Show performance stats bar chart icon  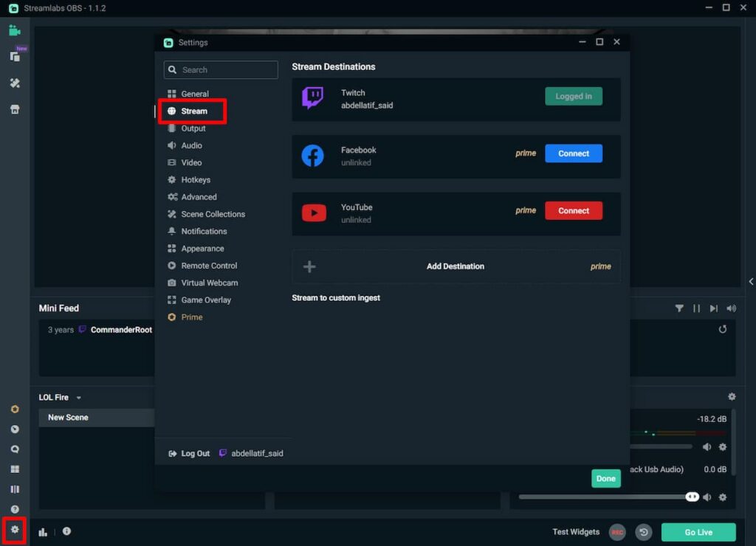[x=43, y=531]
